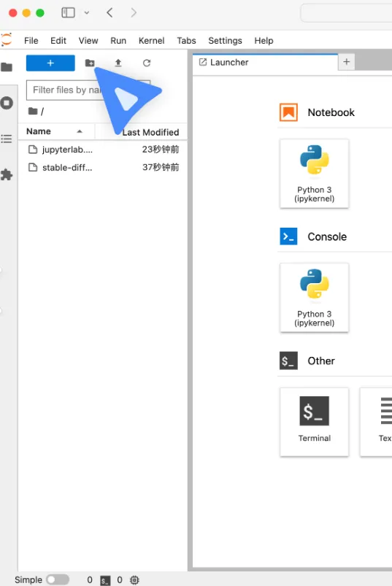
Task: Open the Help menu
Action: pyautogui.click(x=264, y=40)
